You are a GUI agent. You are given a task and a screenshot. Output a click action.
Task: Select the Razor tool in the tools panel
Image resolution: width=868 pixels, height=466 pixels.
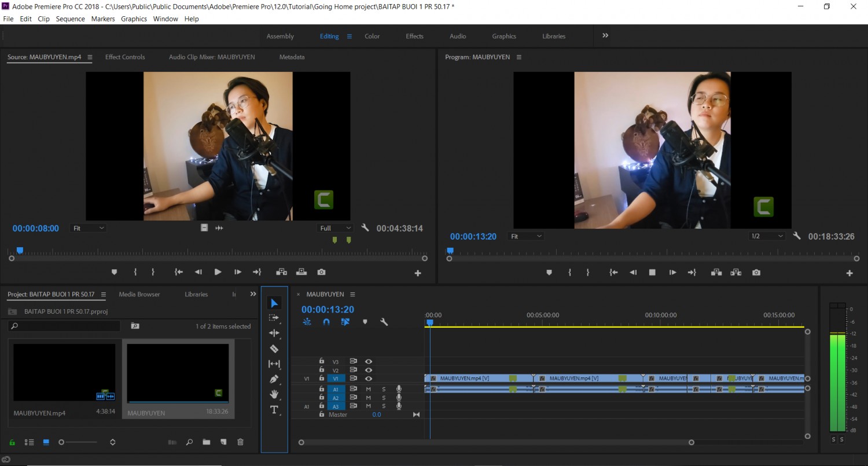pyautogui.click(x=274, y=348)
